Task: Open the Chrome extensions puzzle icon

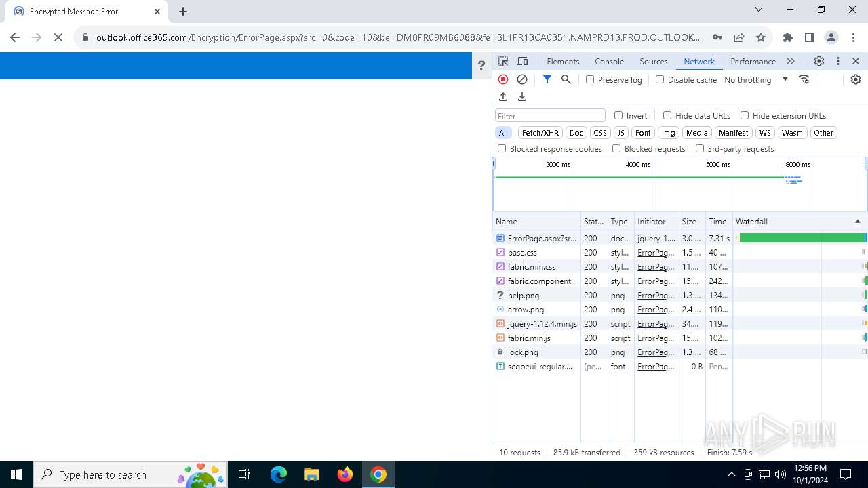Action: pyautogui.click(x=788, y=37)
